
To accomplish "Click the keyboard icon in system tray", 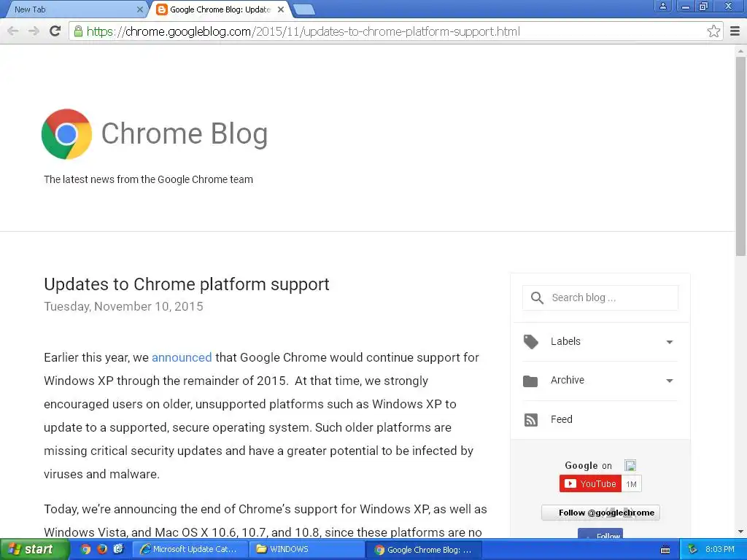I will (x=665, y=550).
